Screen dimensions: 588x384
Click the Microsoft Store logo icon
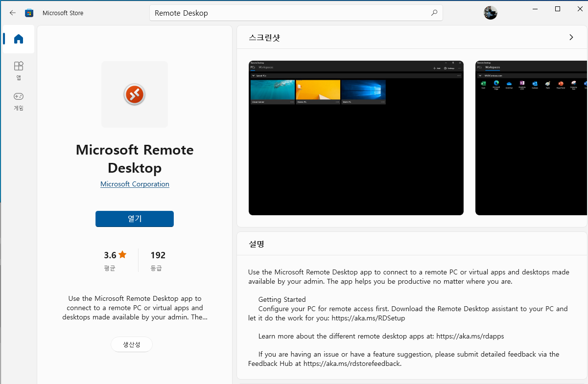(x=29, y=13)
